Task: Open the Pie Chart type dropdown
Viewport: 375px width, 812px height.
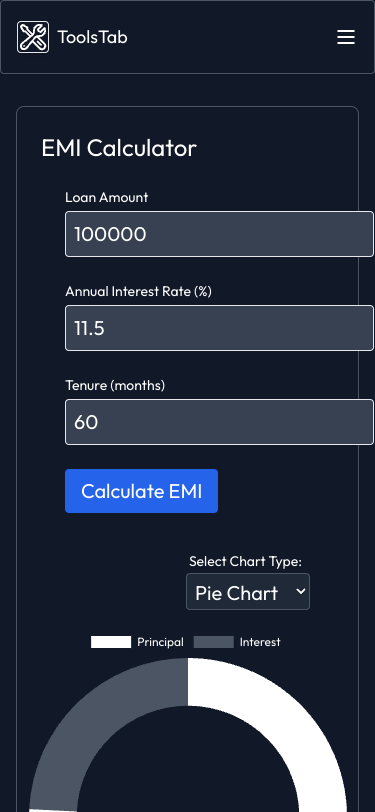Action: [x=248, y=591]
